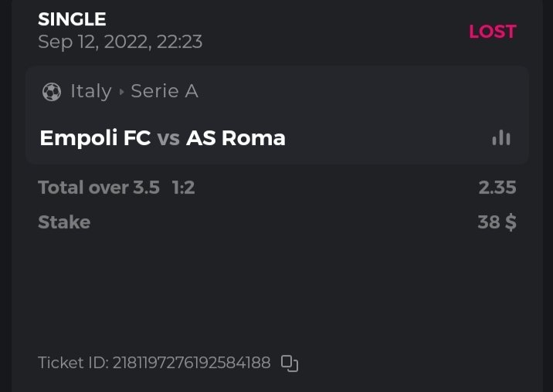Tap the 38 $ stake amount
The width and height of the screenshot is (553, 392).
point(497,222)
